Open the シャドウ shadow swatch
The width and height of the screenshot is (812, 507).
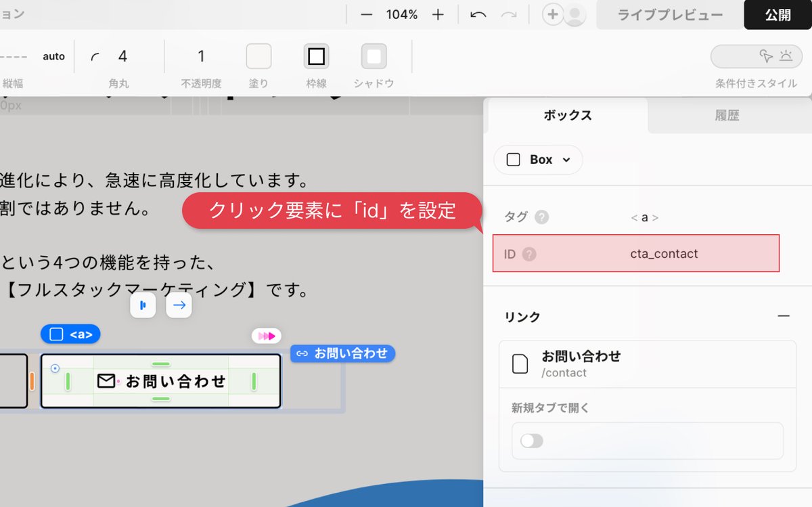pos(374,56)
